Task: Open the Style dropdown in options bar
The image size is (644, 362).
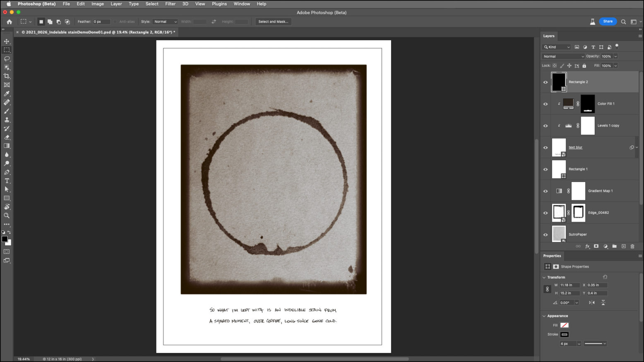Action: (165, 22)
